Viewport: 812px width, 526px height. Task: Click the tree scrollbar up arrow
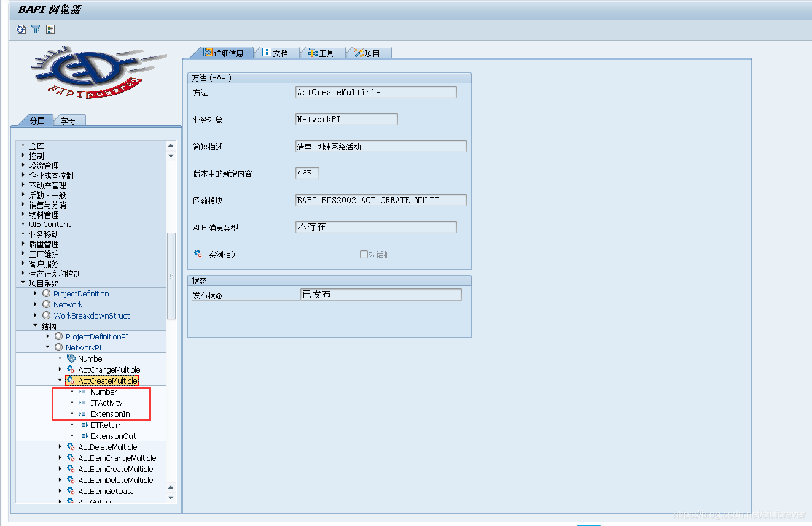pyautogui.click(x=171, y=146)
